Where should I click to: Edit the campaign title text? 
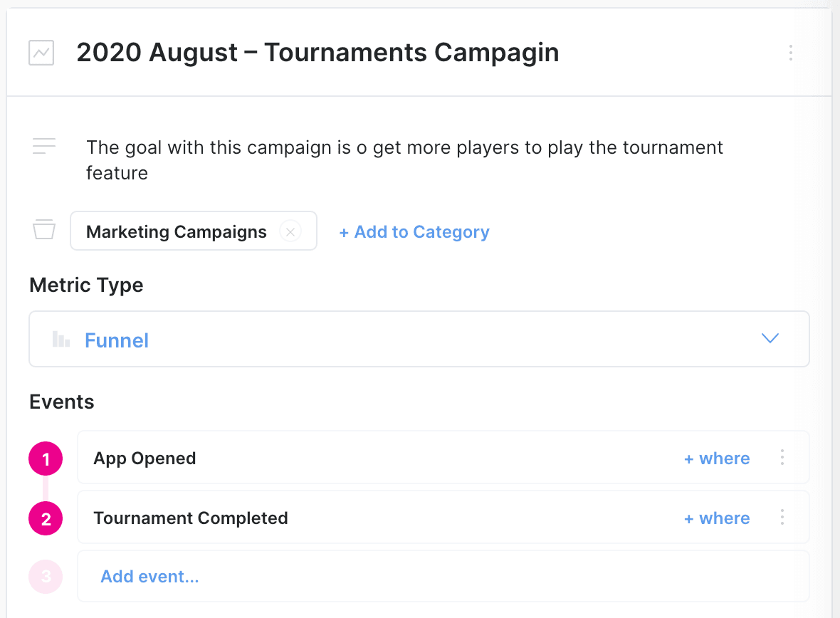point(317,53)
